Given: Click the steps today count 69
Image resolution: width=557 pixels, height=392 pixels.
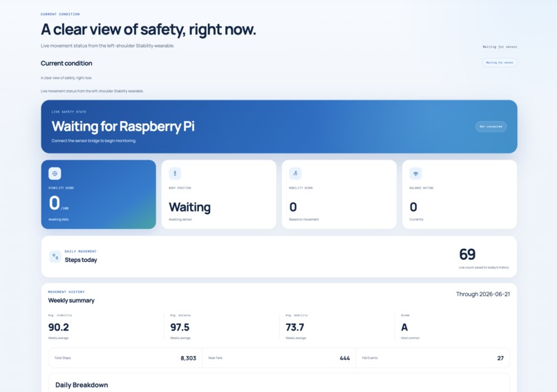Looking at the screenshot, I should coord(467,254).
